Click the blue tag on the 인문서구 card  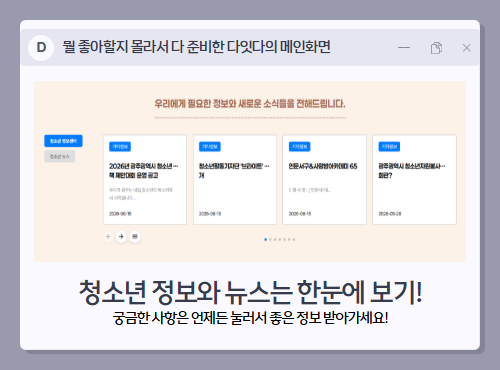pyautogui.click(x=299, y=147)
